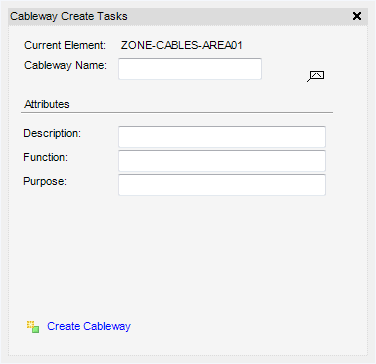376x364 pixels.
Task: Click the Function label text
Action: tap(46, 157)
